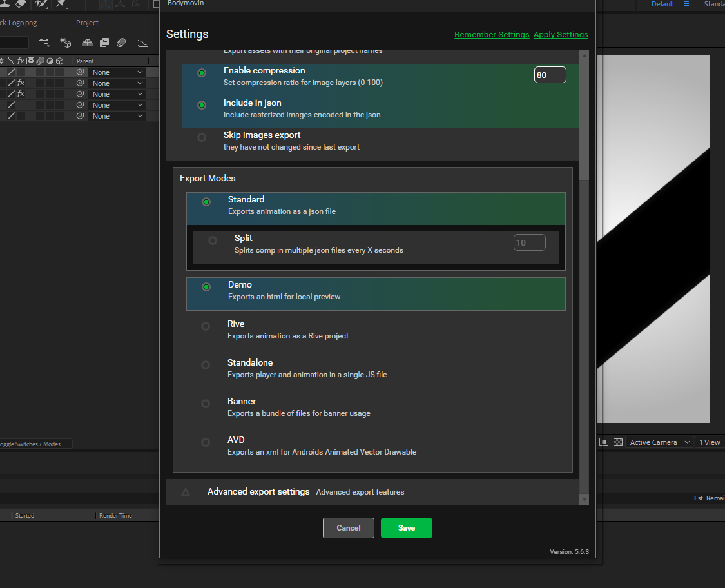Select the Standalone export mode

(206, 365)
